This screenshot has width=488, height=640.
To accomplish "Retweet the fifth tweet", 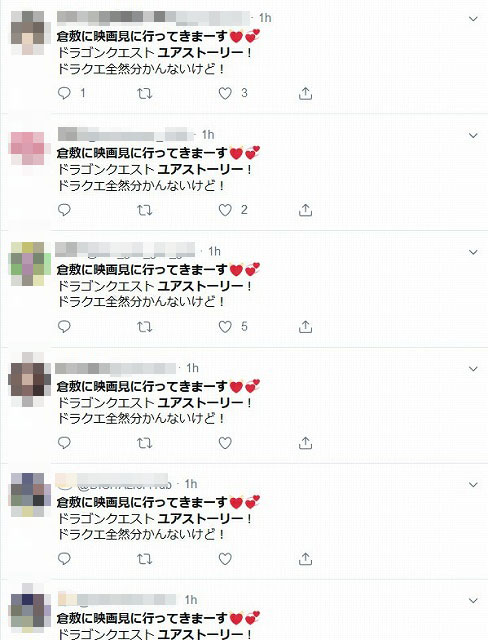I will tap(144, 559).
